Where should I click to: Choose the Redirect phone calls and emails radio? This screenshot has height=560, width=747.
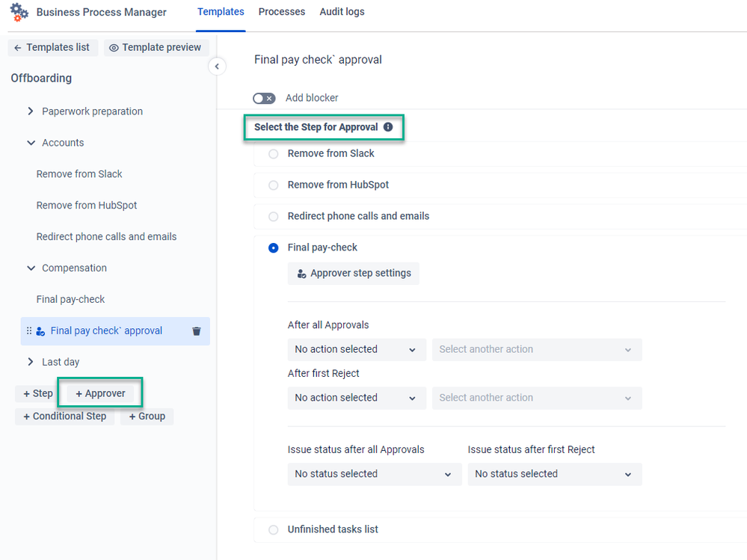click(274, 217)
